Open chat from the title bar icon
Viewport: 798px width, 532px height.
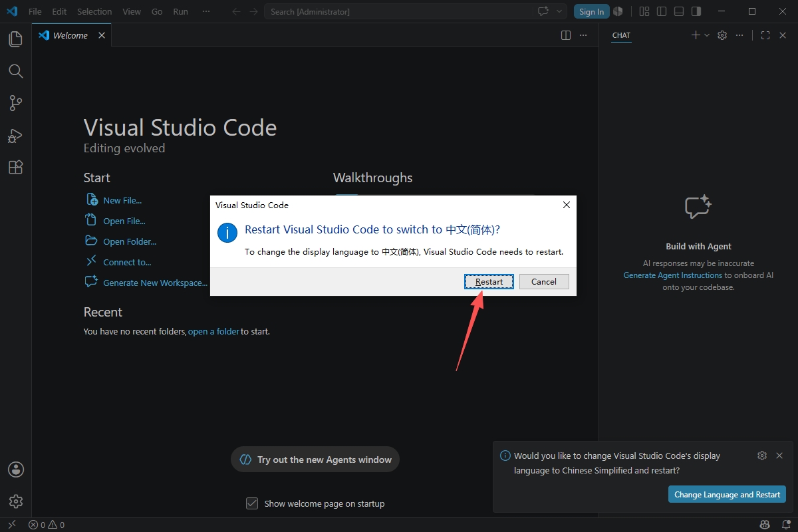543,11
